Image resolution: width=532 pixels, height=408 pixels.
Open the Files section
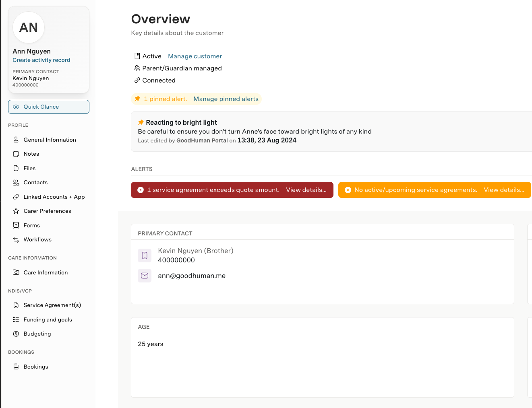[49, 168]
